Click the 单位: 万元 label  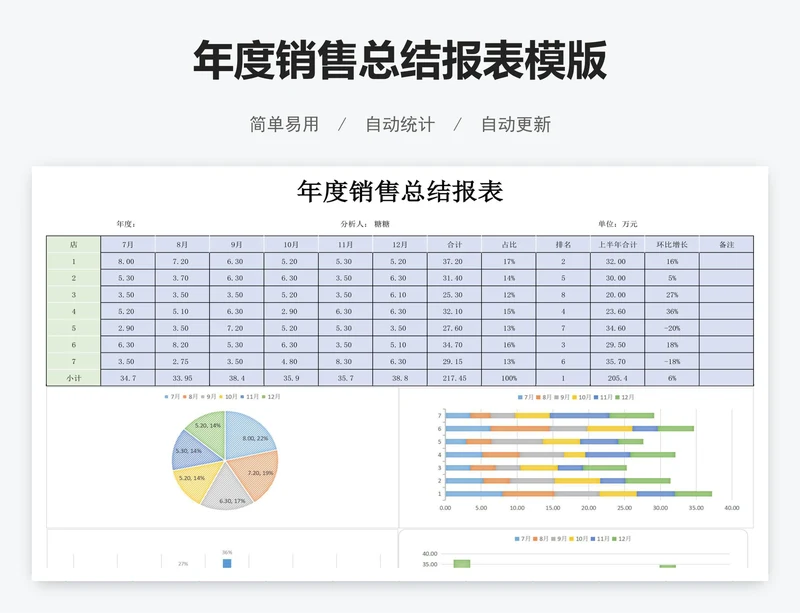coord(618,224)
